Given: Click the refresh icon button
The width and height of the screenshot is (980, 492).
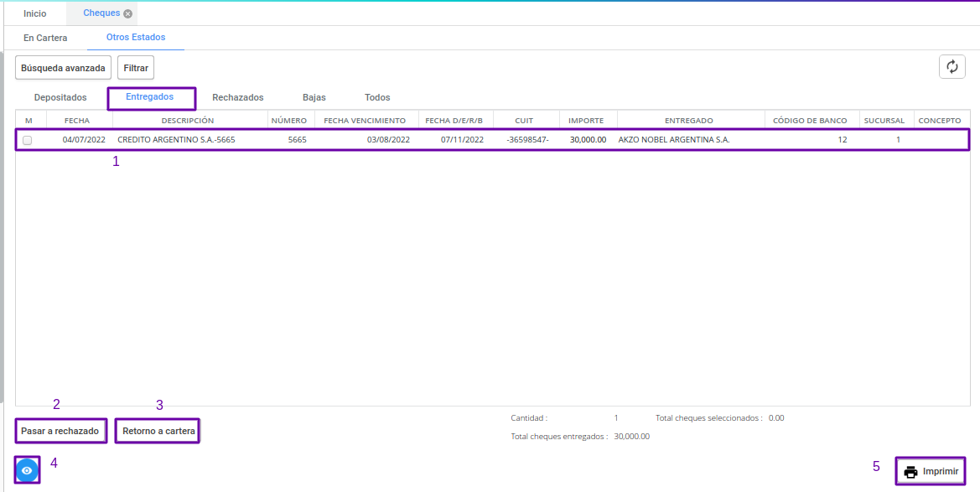Looking at the screenshot, I should pos(951,67).
